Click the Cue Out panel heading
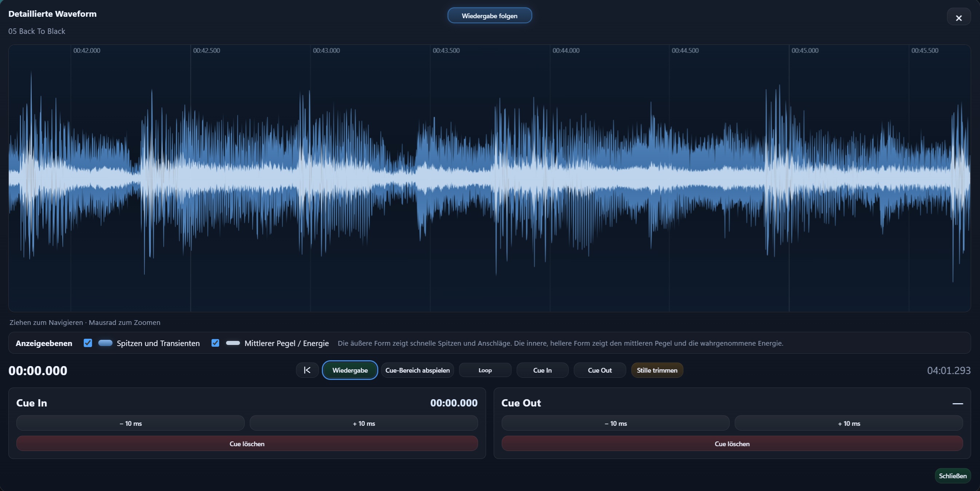The width and height of the screenshot is (980, 491). 521,403
